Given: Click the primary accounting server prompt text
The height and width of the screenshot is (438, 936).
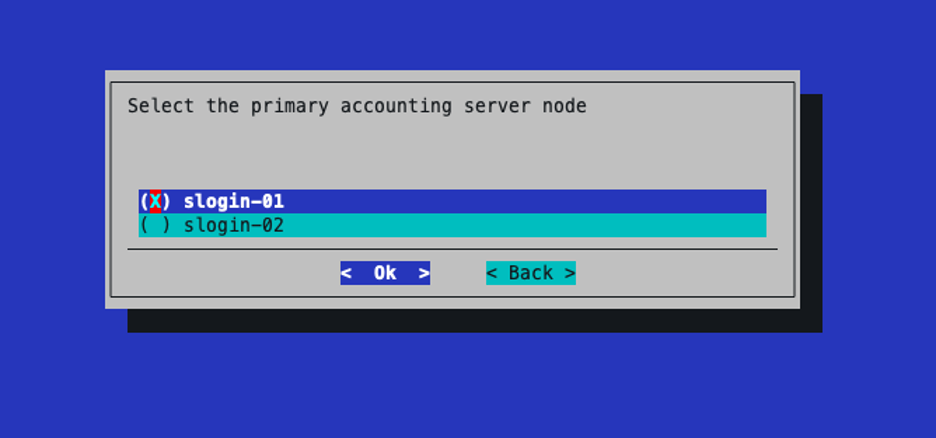Looking at the screenshot, I should click(x=357, y=106).
